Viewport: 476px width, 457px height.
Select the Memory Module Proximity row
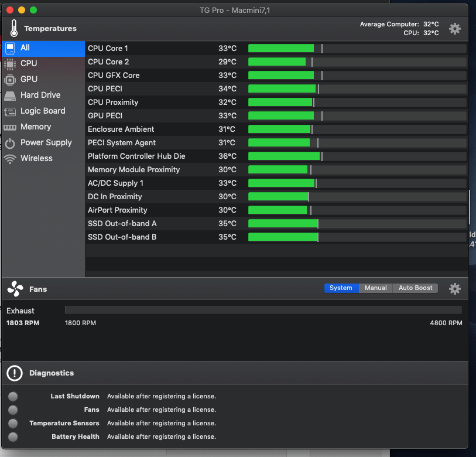tap(276, 169)
